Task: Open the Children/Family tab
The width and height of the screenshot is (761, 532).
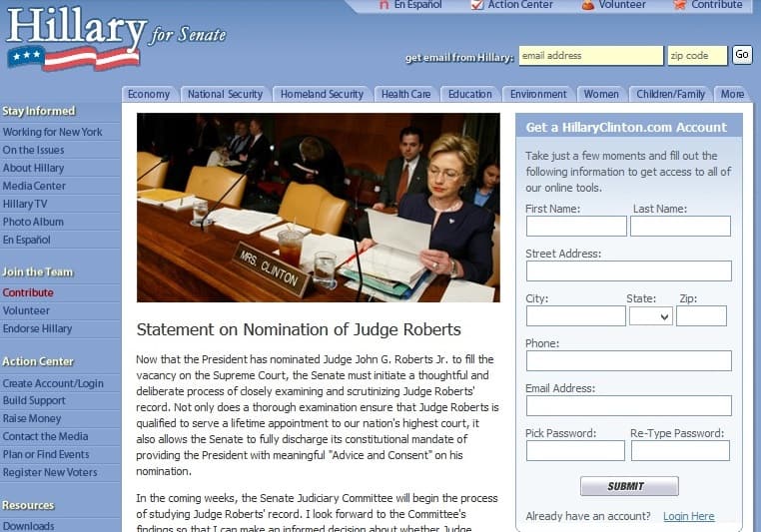Action: tap(670, 94)
